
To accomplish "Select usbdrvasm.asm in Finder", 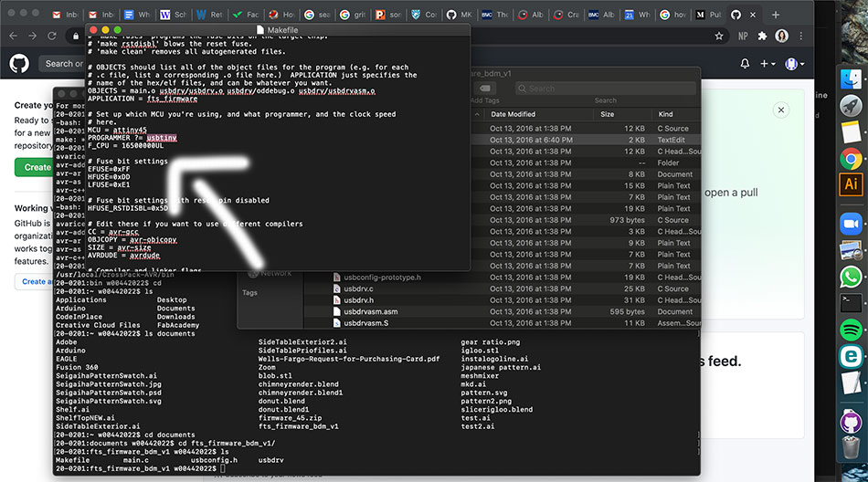I will 370,311.
